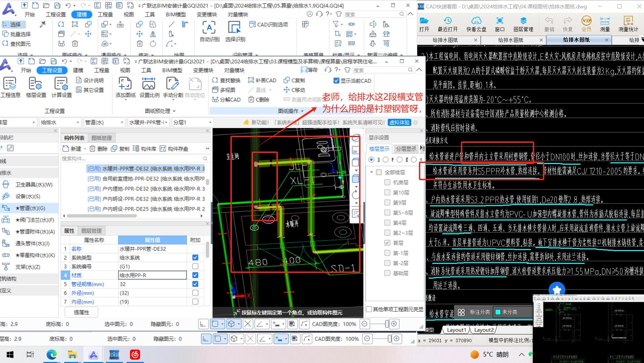Open BIM模型 menu in front window
The height and width of the screenshot is (363, 644).
(x=172, y=70)
